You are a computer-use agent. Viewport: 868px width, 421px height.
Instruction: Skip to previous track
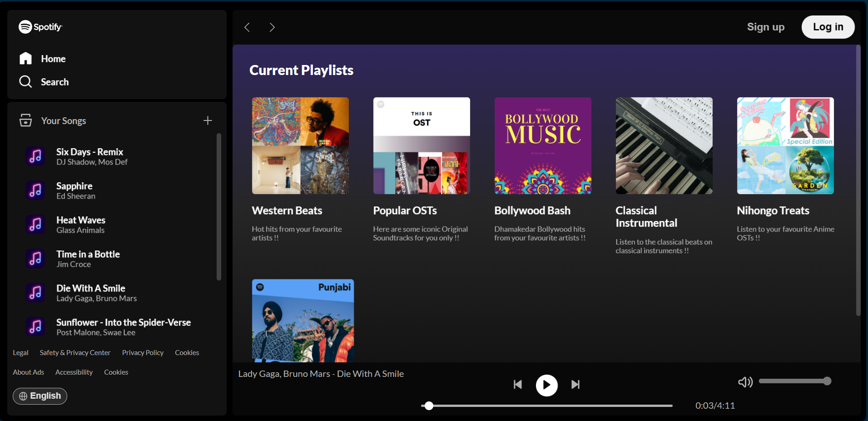click(x=518, y=385)
